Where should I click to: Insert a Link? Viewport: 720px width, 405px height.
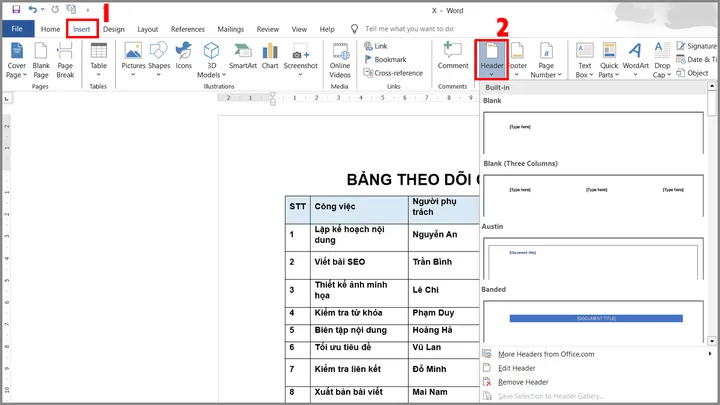coord(376,46)
